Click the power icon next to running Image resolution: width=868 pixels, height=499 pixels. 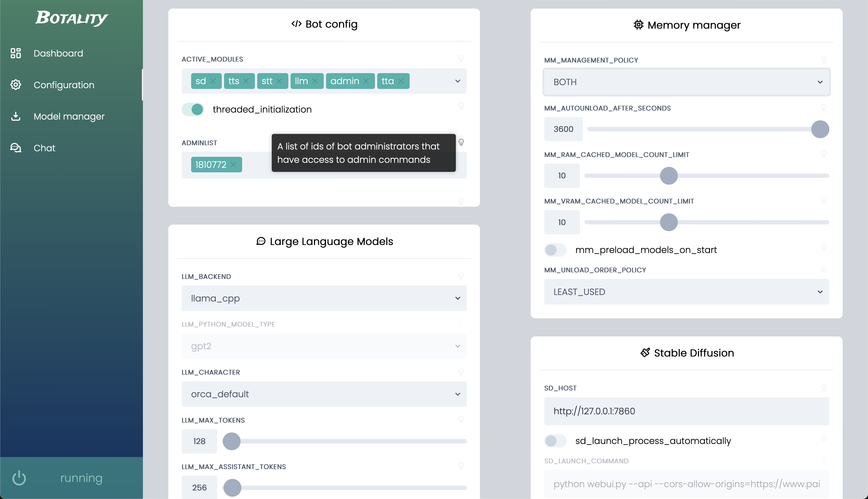click(x=19, y=478)
